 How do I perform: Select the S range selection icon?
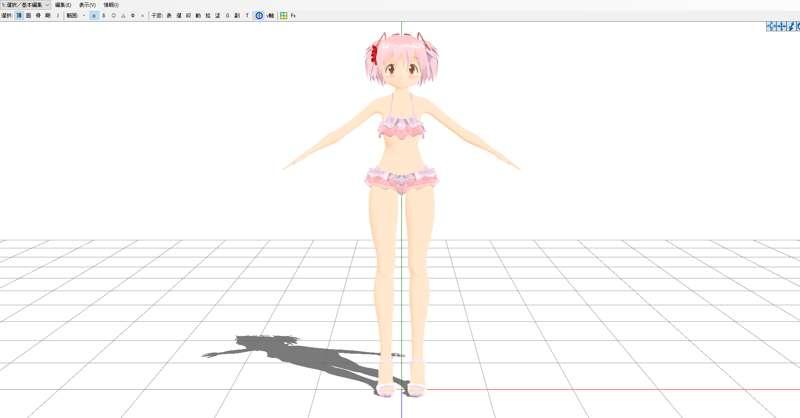pos(104,15)
